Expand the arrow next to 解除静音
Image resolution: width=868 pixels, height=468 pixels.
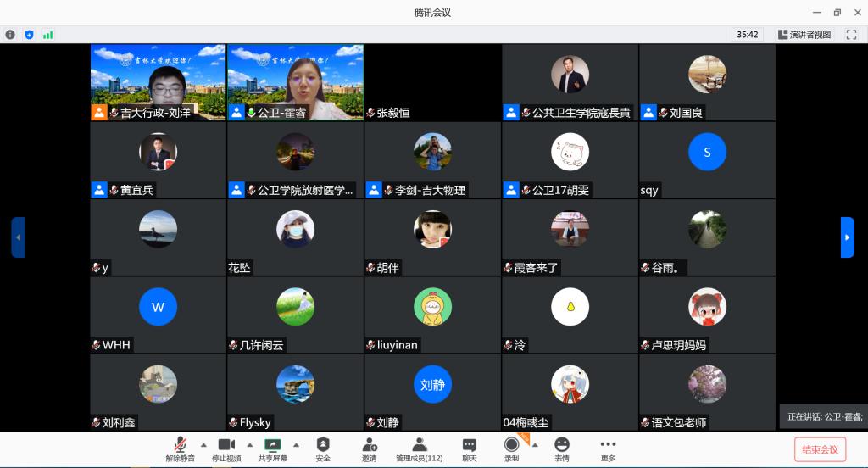pyautogui.click(x=203, y=444)
